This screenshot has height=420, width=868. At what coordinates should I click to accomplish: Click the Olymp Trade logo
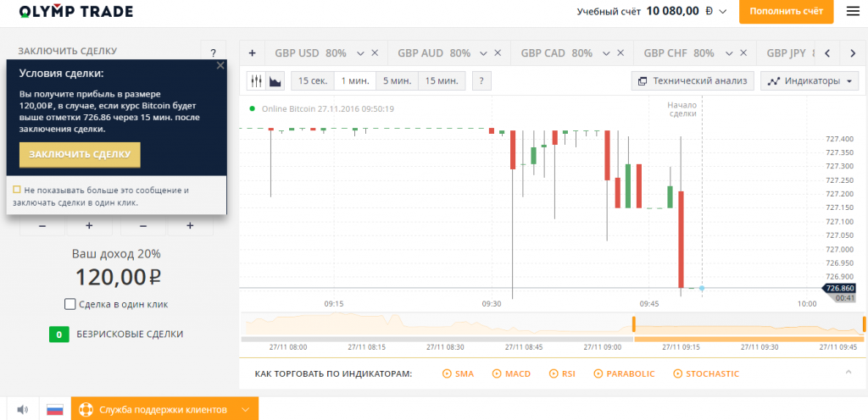tap(75, 12)
